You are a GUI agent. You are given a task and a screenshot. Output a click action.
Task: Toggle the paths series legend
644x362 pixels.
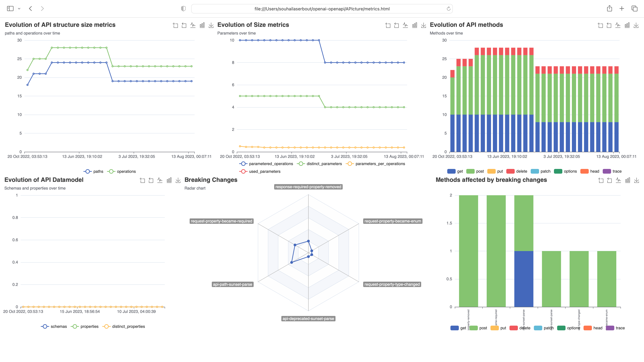[94, 171]
